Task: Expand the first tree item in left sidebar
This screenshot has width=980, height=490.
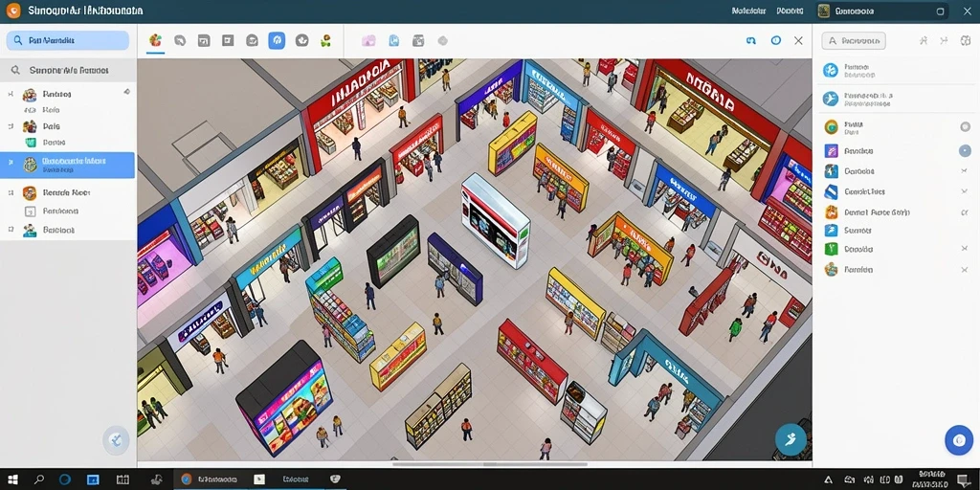Action: click(10, 94)
